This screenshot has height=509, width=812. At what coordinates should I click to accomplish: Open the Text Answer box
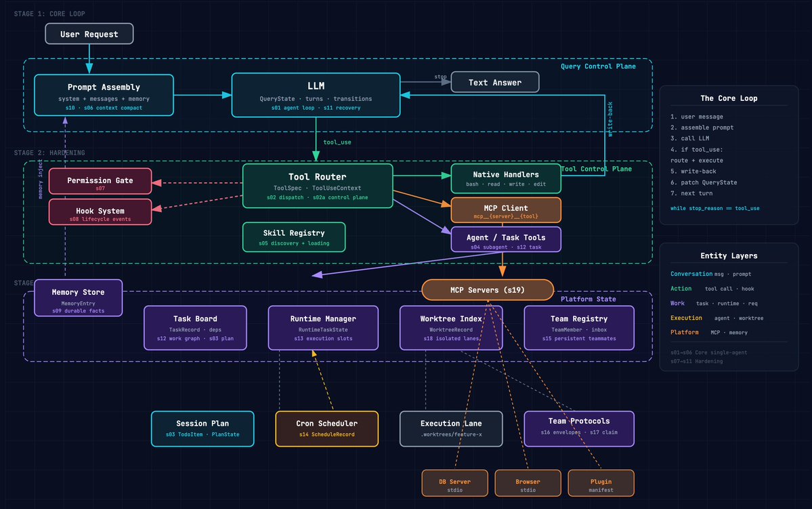494,81
